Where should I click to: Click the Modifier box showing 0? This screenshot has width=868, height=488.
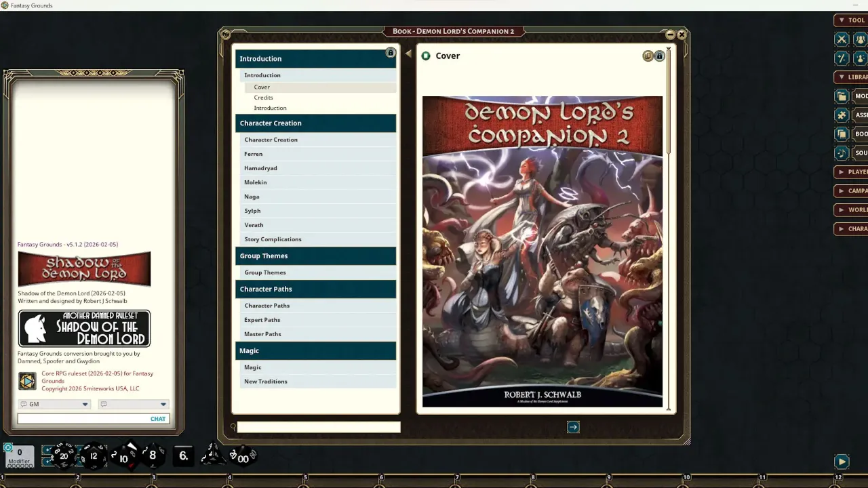[20, 455]
